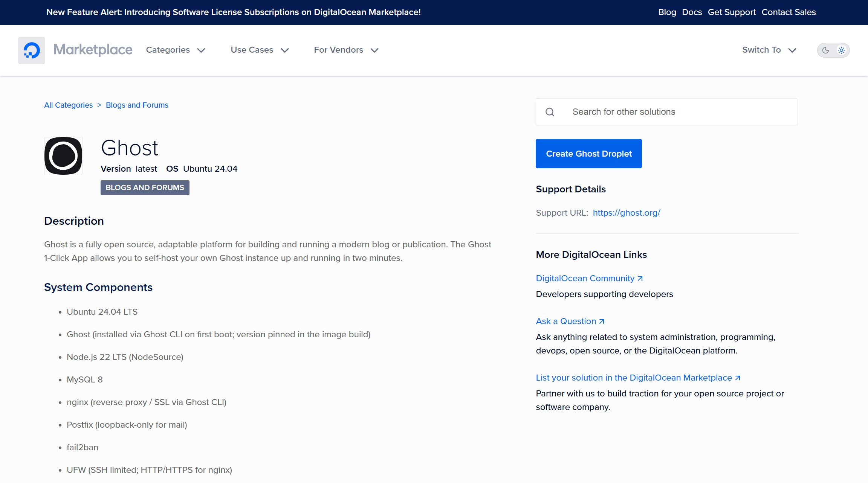Click the Search for other solutions field
This screenshot has width=868, height=483.
(667, 112)
